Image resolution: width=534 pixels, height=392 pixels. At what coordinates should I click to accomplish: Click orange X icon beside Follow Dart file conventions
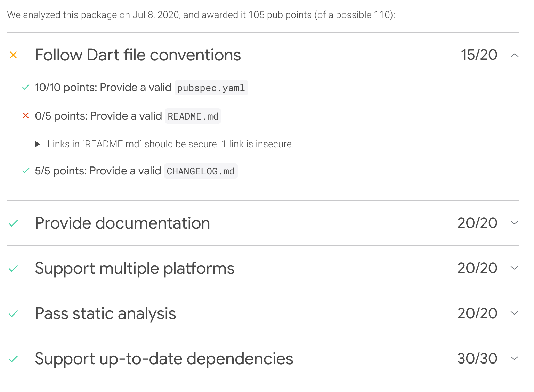coord(13,55)
